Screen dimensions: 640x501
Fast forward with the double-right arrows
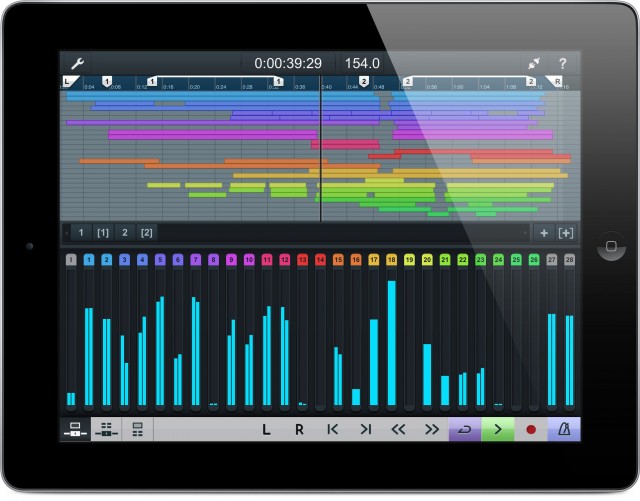431,430
